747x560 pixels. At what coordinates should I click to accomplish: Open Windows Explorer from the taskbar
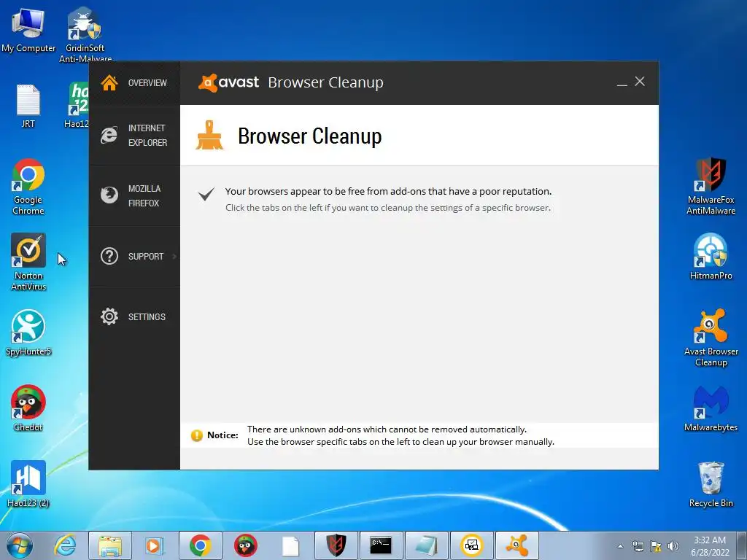coord(110,545)
